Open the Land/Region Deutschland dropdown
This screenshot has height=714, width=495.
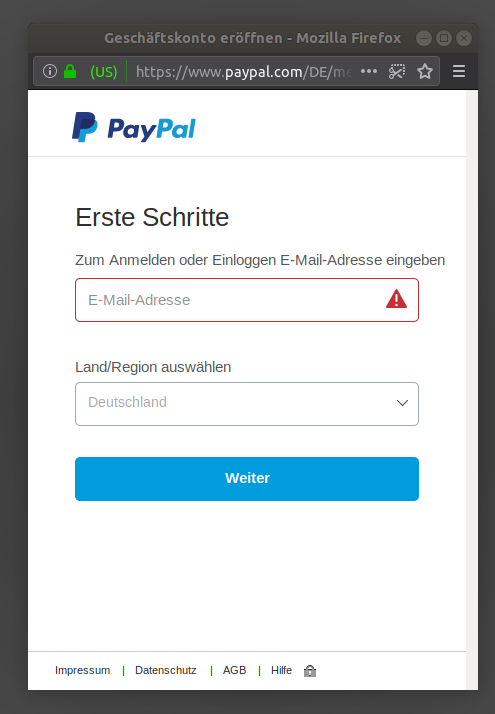pos(247,404)
